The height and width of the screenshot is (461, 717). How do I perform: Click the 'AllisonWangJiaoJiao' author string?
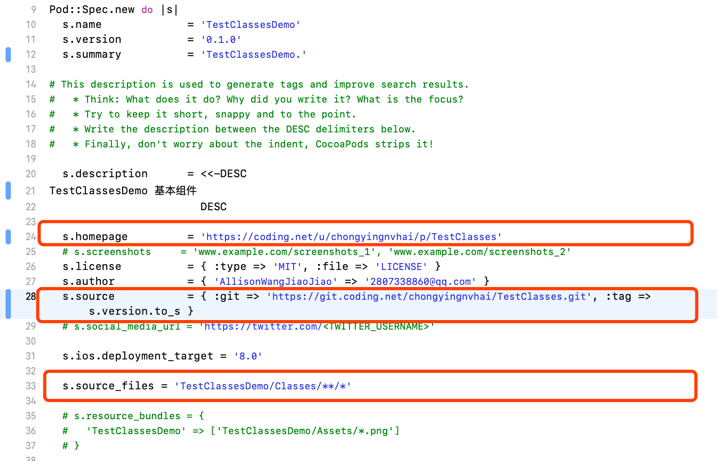click(x=275, y=281)
